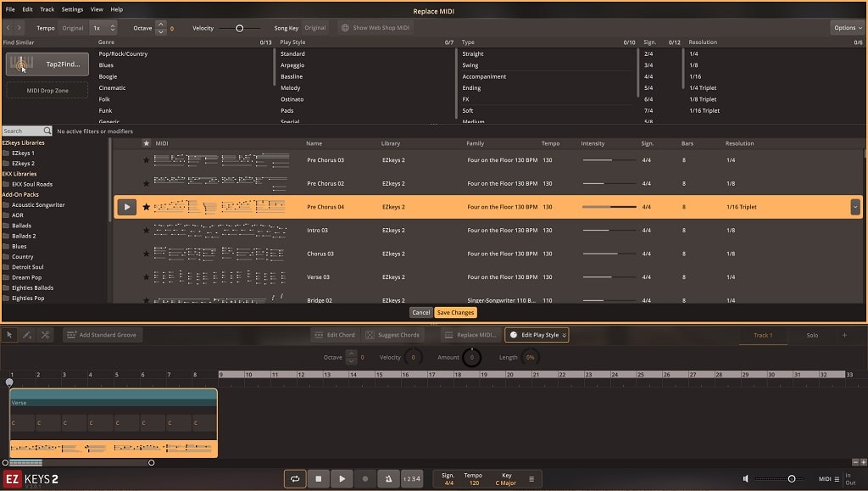Image resolution: width=868 pixels, height=491 pixels.
Task: Click the forward navigation arrow
Action: (x=19, y=28)
